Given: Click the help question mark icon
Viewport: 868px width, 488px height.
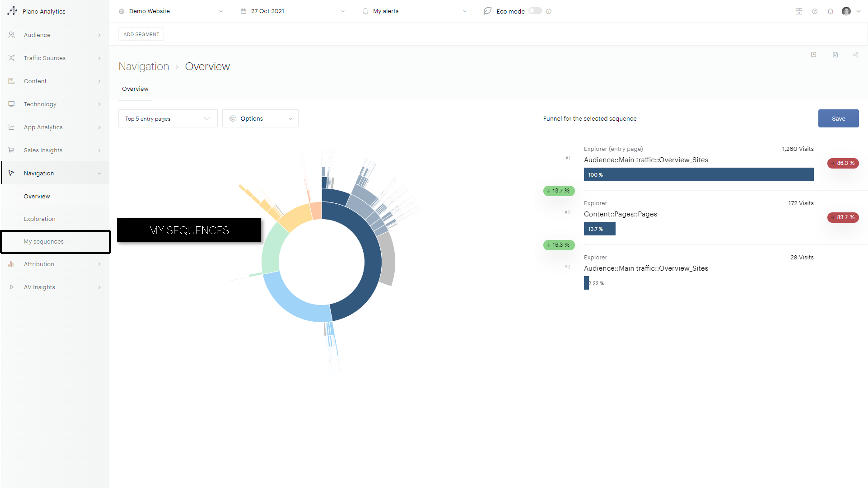Looking at the screenshot, I should [x=814, y=11].
